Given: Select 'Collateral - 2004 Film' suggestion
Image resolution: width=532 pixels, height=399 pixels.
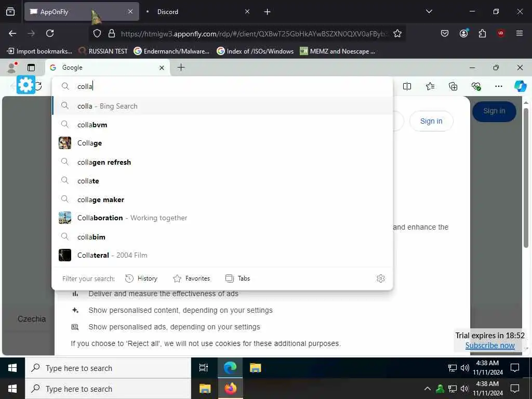Looking at the screenshot, I should [x=222, y=255].
